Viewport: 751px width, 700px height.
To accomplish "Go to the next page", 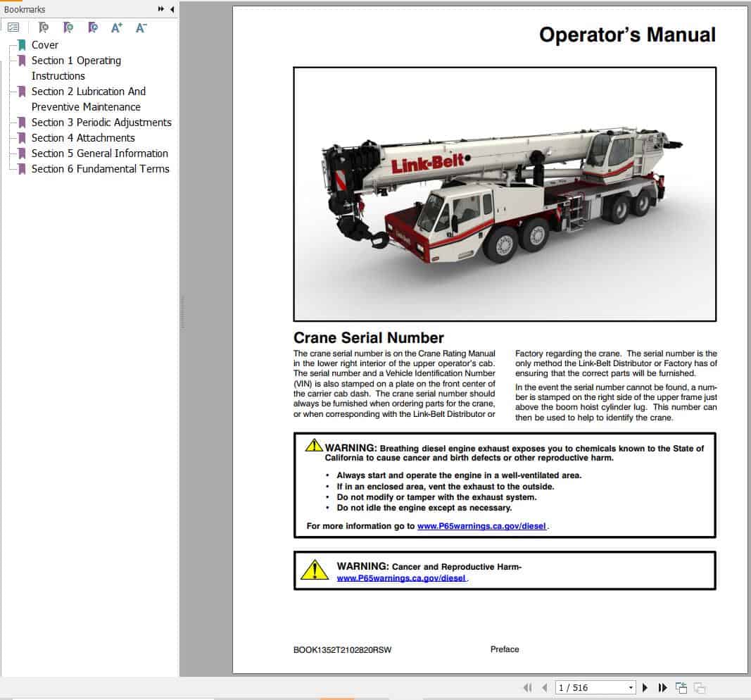I will 645,687.
